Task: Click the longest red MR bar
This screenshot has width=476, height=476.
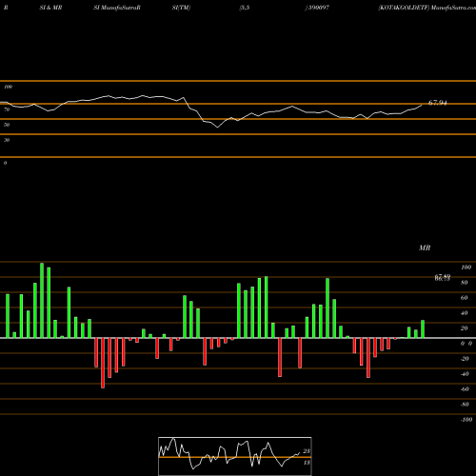Action: point(103,363)
